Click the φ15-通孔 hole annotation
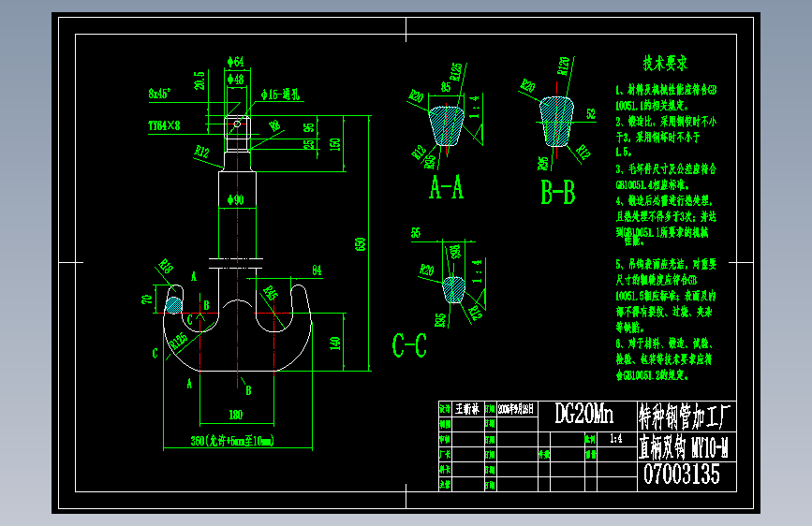 [280, 95]
